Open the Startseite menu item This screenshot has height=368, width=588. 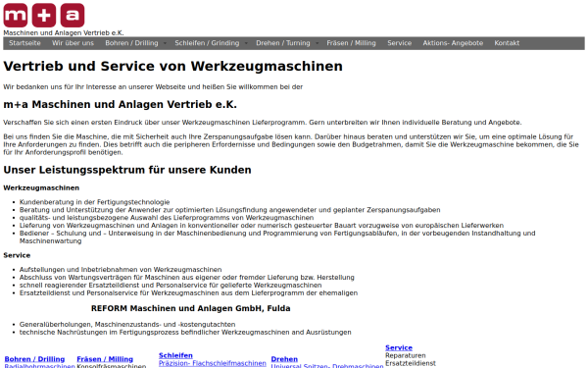click(x=24, y=43)
